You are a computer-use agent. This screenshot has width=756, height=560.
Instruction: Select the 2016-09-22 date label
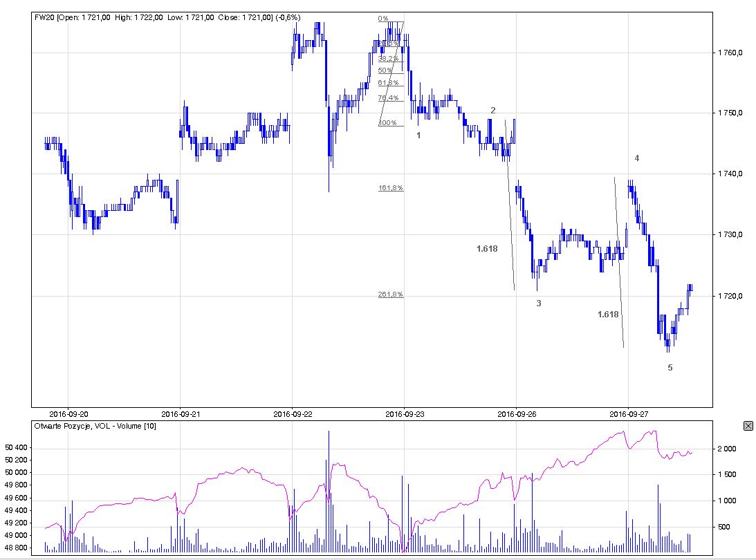click(293, 414)
